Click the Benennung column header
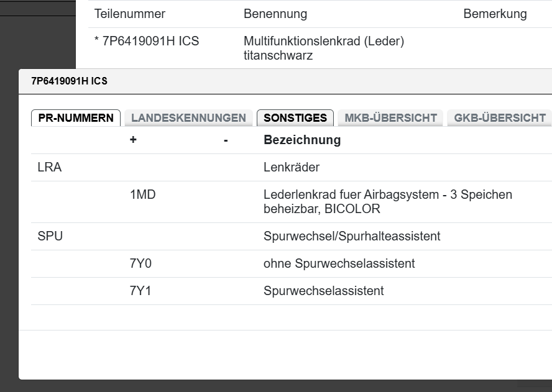This screenshot has height=392, width=552. [x=275, y=14]
